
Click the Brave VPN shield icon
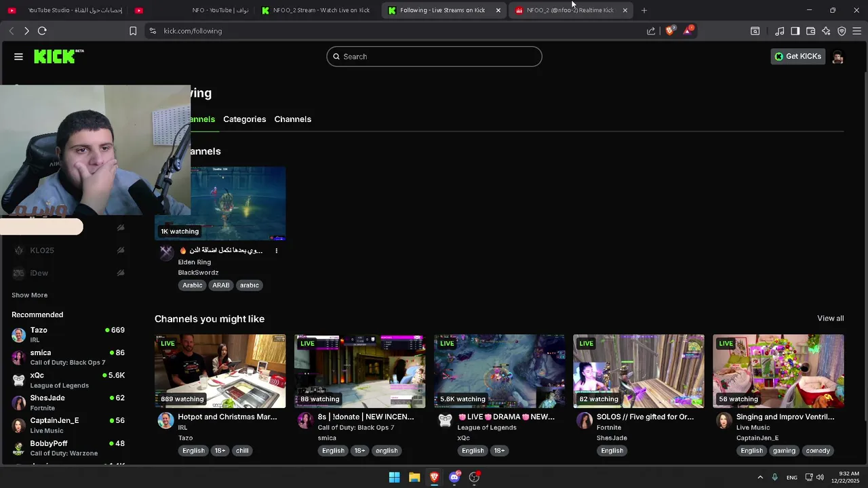coord(842,30)
